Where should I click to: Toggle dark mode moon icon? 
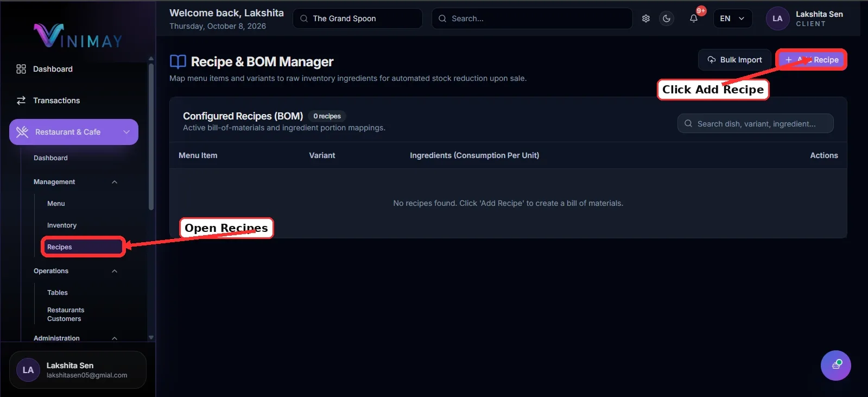point(667,18)
